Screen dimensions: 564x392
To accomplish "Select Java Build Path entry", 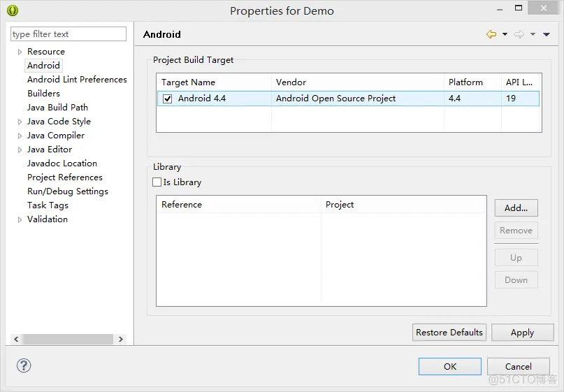I will 57,108.
